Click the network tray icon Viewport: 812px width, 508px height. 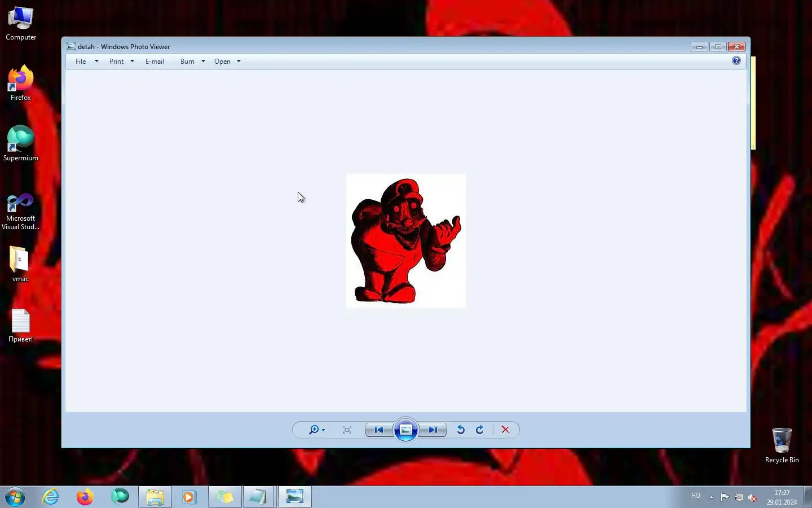[739, 497]
